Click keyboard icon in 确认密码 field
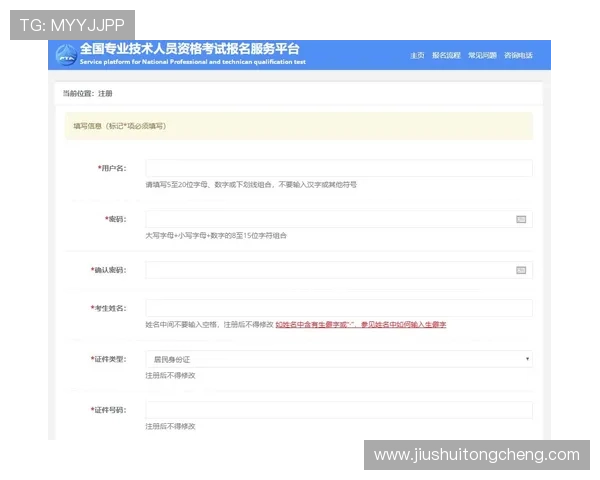This screenshot has height=480, width=600. coord(521,270)
